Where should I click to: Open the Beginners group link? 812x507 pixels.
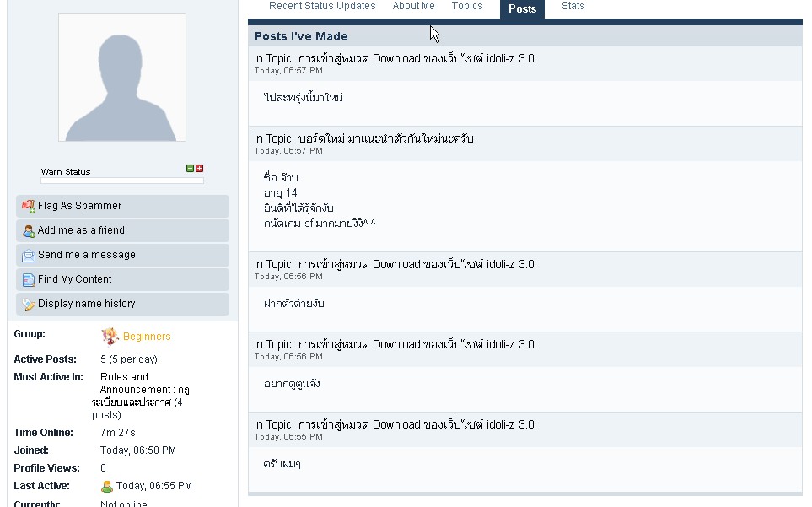pyautogui.click(x=147, y=337)
